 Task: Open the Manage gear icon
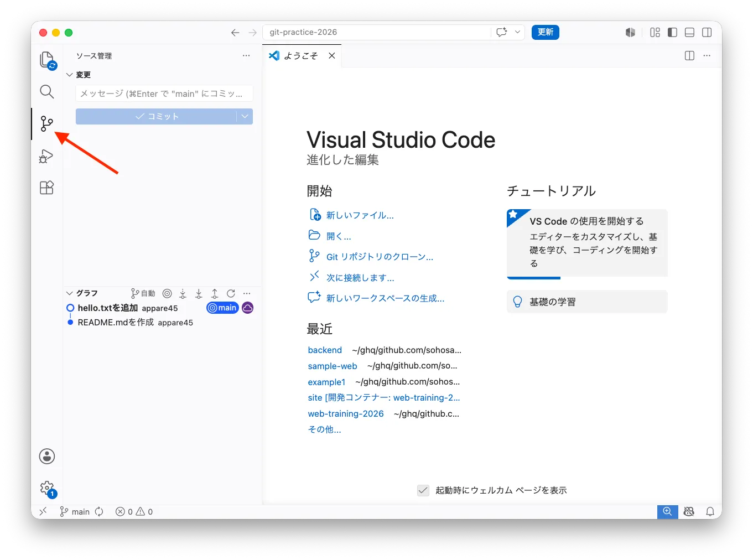(47, 489)
